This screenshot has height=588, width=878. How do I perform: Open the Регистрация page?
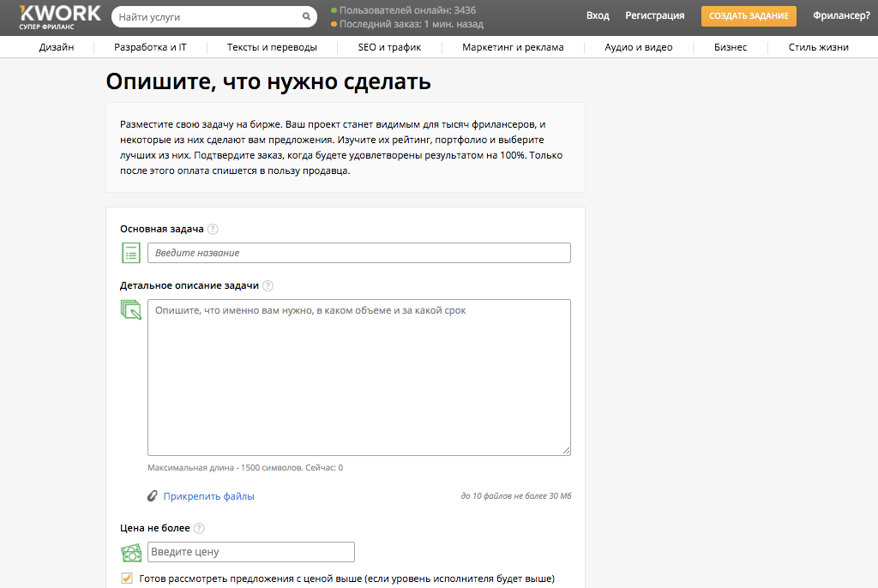coord(654,15)
